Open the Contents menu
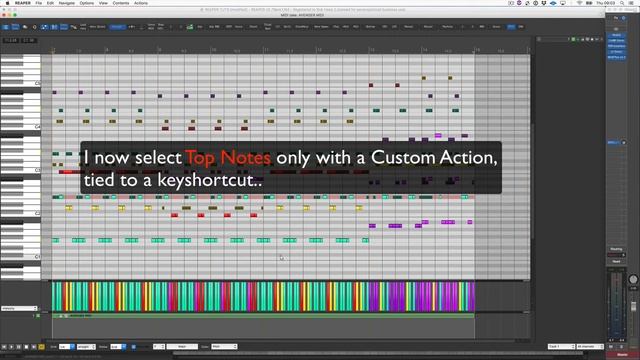 tap(121, 3)
